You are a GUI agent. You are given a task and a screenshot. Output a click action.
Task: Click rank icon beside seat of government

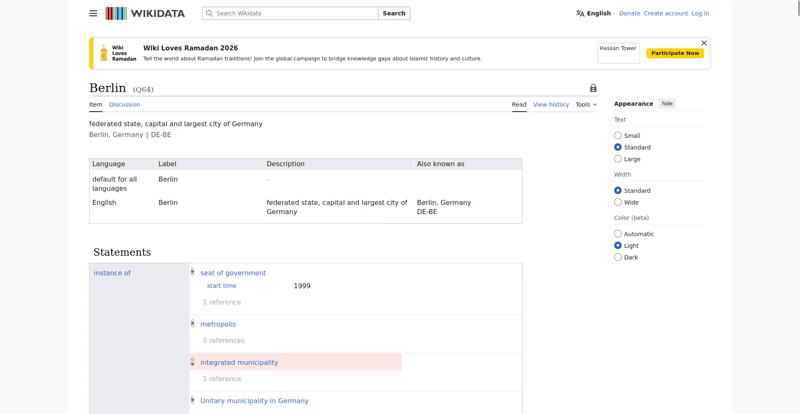193,272
